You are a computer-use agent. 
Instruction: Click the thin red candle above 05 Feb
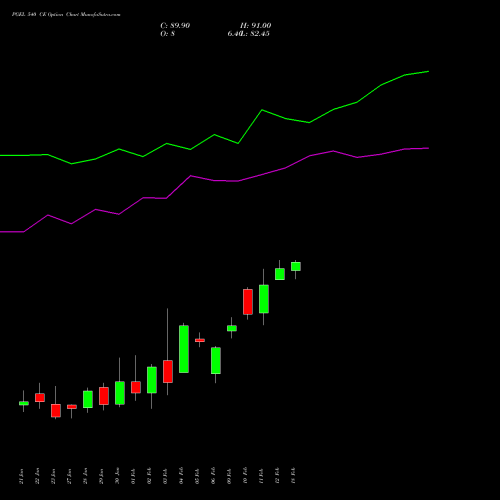coord(200,340)
